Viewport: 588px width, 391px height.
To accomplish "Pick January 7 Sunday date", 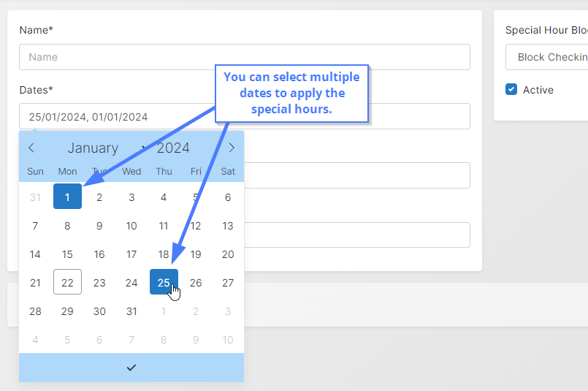I will 35,226.
